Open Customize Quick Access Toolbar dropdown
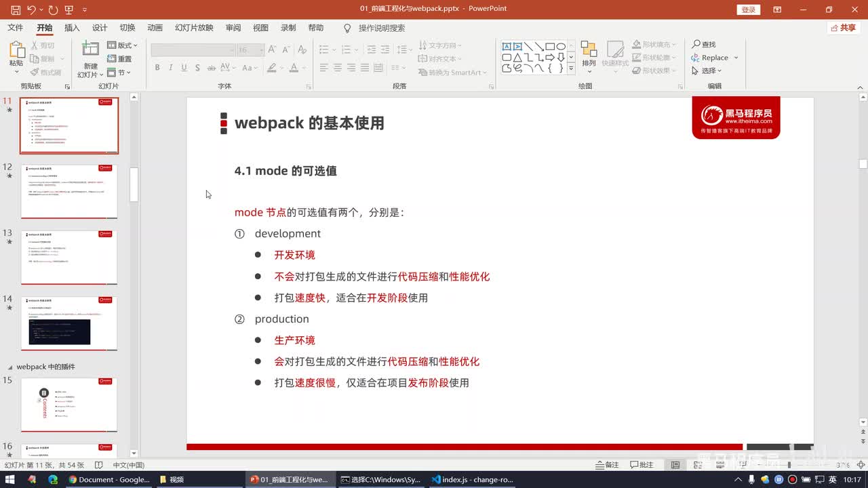The height and width of the screenshot is (488, 868). pyautogui.click(x=84, y=10)
